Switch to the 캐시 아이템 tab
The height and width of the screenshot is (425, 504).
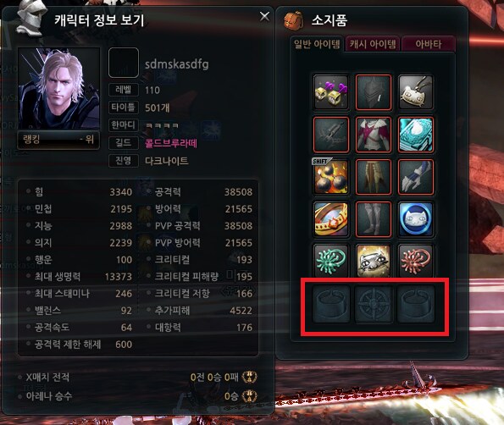[x=373, y=44]
